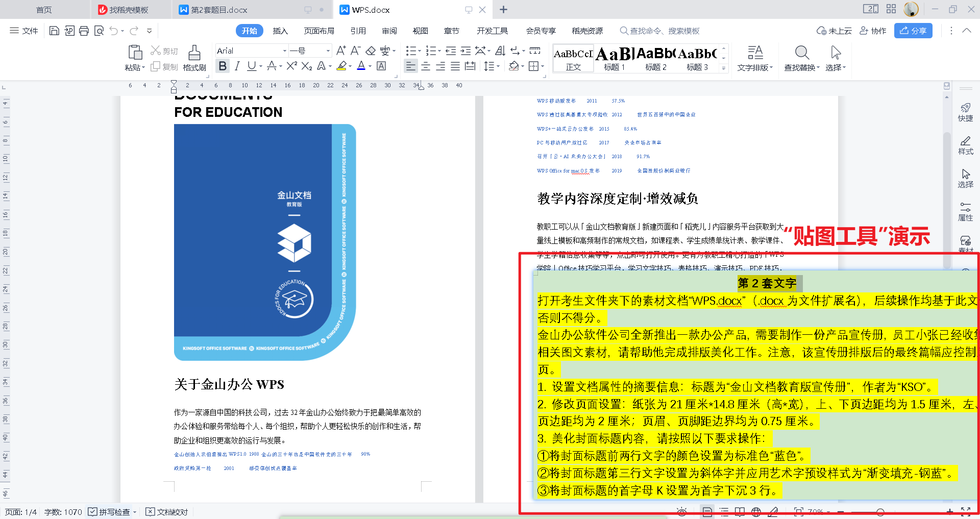
Task: Toggle Italic formatting
Action: click(237, 66)
